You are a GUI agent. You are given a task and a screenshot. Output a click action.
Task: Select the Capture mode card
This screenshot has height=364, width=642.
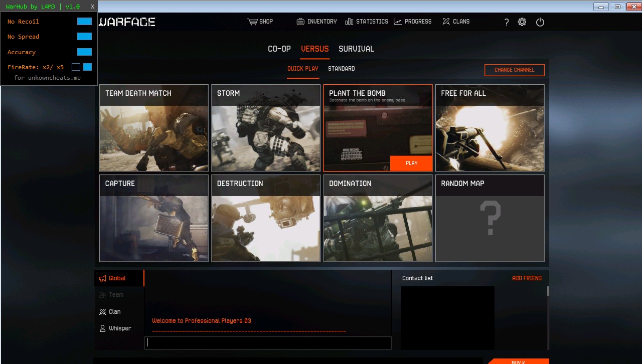coord(154,218)
